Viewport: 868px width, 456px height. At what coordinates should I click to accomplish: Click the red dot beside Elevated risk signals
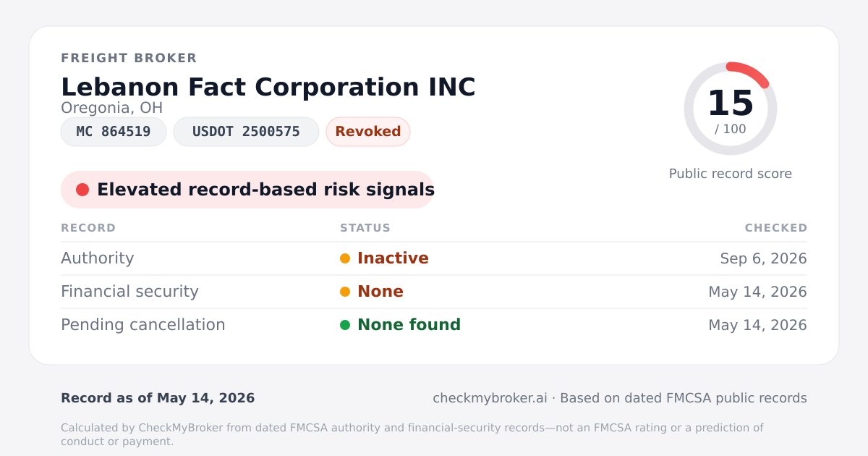coord(82,190)
